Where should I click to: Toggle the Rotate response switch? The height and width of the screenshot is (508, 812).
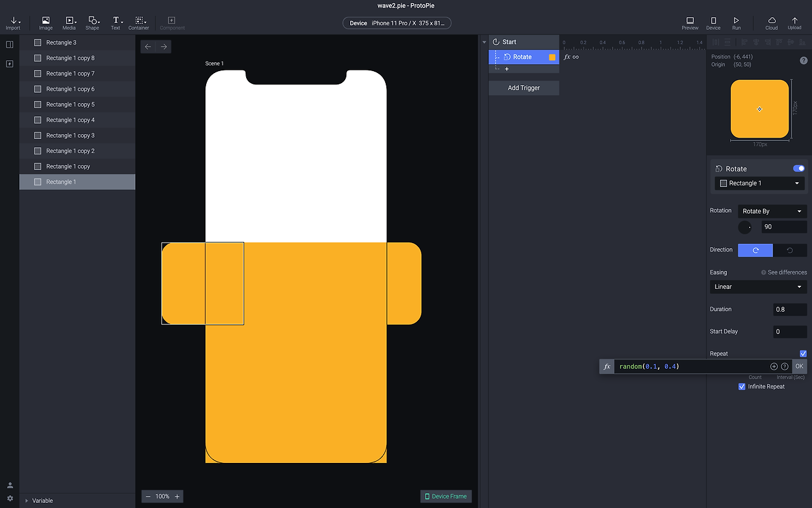click(x=799, y=169)
